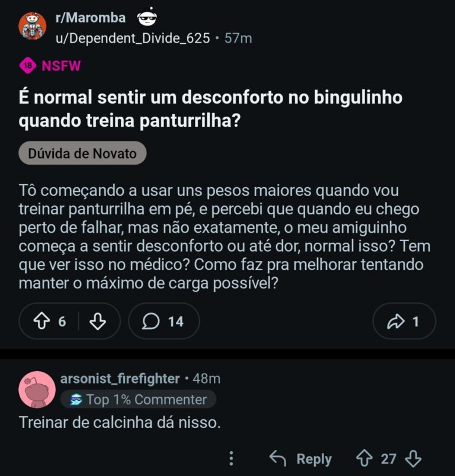This screenshot has height=476, width=455.
Task: Upvote arsonist_firefighter's comment
Action: [364, 458]
